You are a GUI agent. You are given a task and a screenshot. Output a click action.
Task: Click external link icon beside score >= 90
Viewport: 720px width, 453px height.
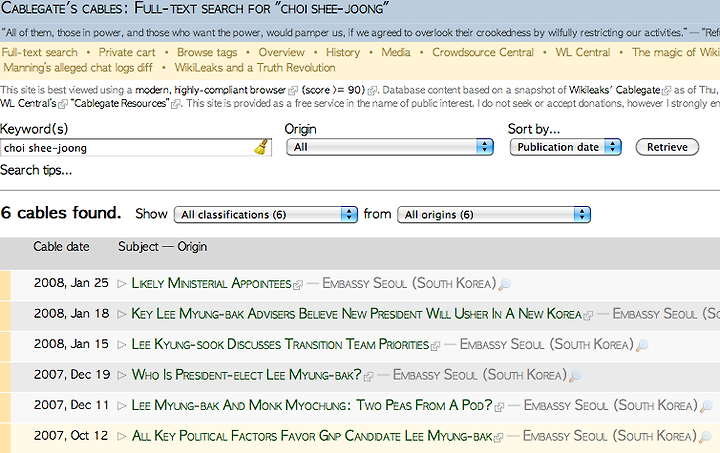(x=372, y=91)
